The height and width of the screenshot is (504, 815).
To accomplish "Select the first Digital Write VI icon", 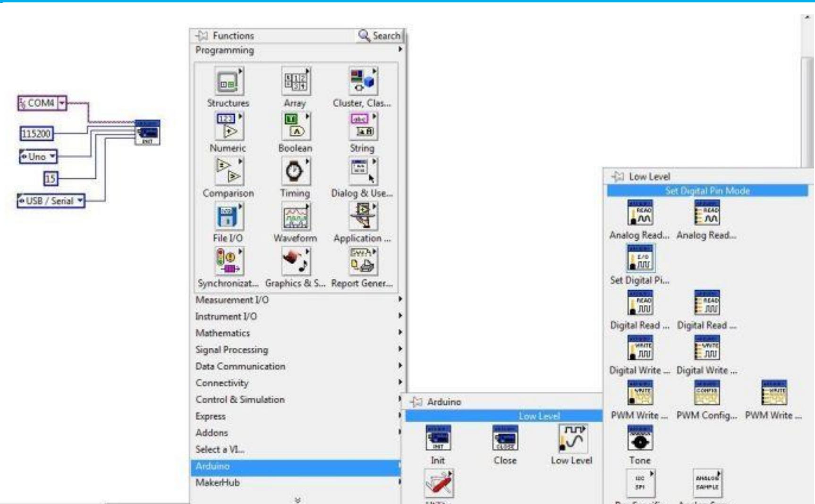I will tap(640, 348).
